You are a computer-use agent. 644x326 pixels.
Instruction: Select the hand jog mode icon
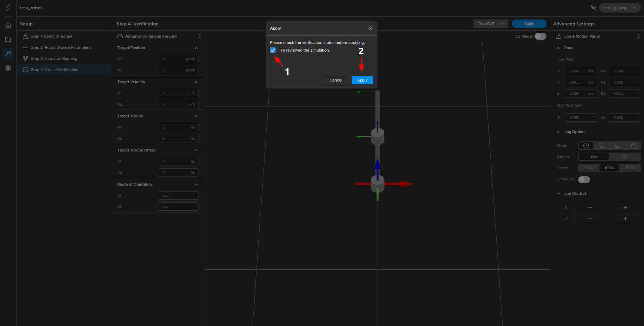633,146
